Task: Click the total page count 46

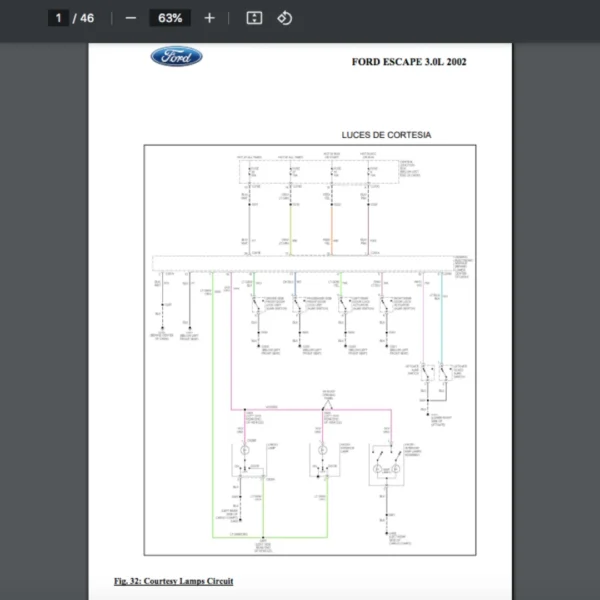Action: 87,18
